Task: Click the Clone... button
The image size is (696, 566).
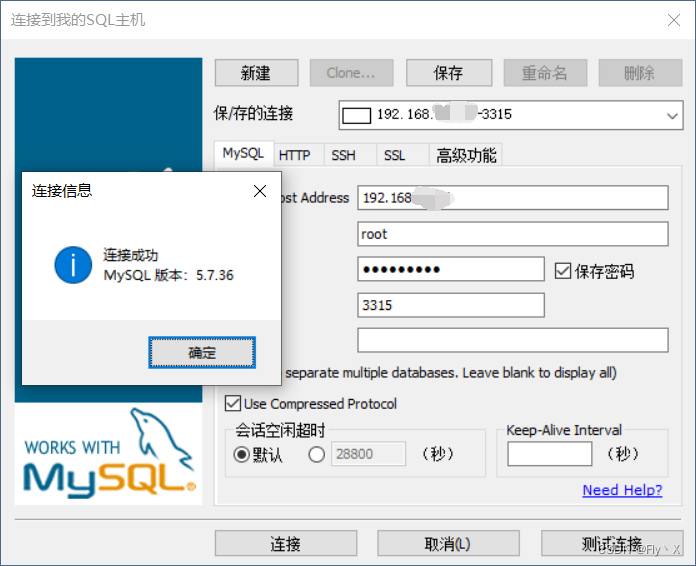Action: click(x=352, y=73)
